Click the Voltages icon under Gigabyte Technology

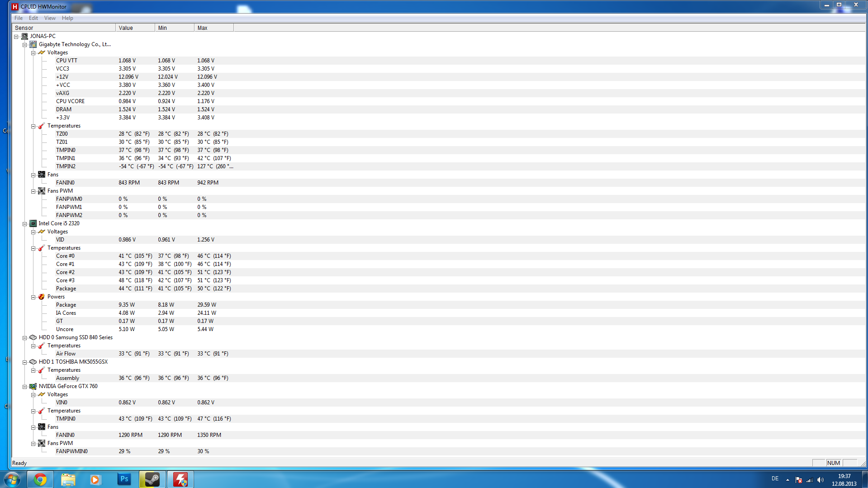coord(42,52)
